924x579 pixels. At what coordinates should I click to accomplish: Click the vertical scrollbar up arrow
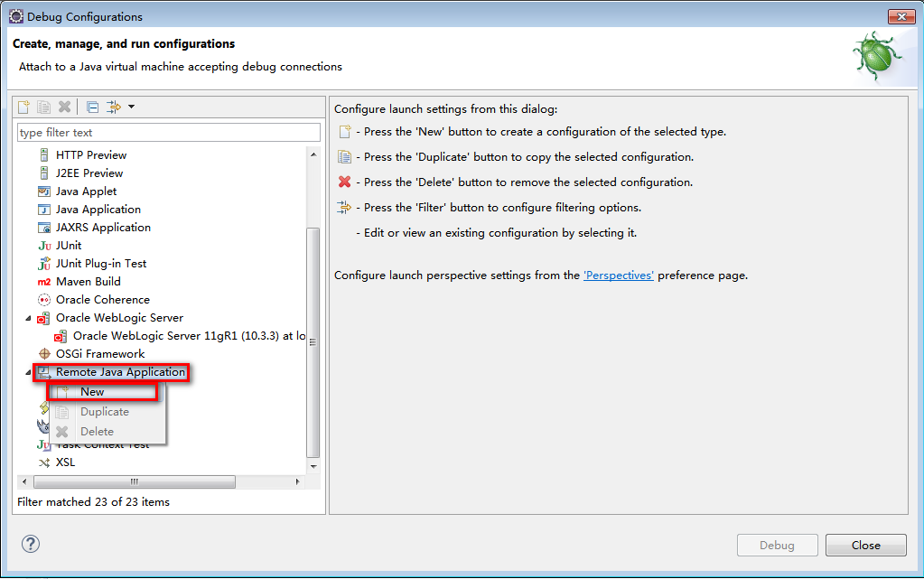(x=313, y=154)
